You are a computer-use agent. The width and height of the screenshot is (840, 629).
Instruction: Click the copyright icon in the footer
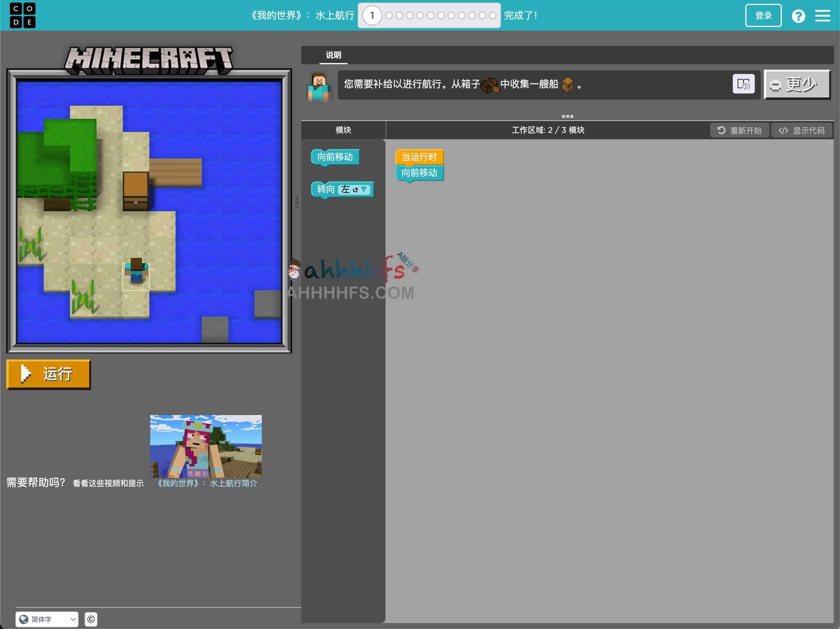(x=91, y=619)
